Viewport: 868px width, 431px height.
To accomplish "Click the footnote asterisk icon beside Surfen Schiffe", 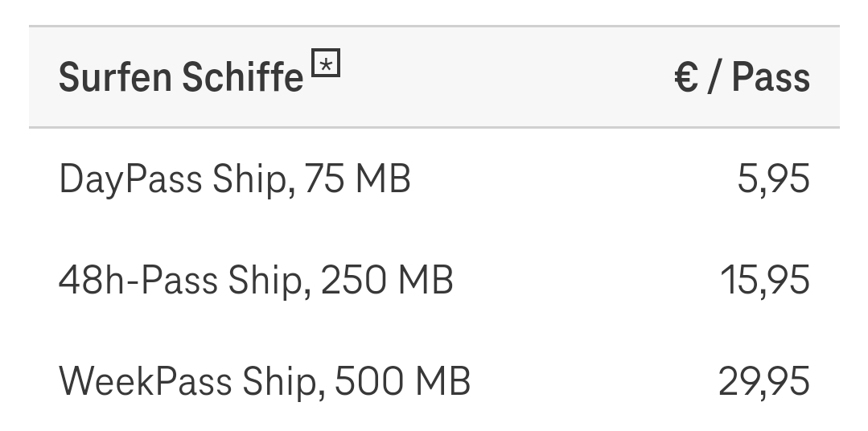I will click(x=326, y=64).
